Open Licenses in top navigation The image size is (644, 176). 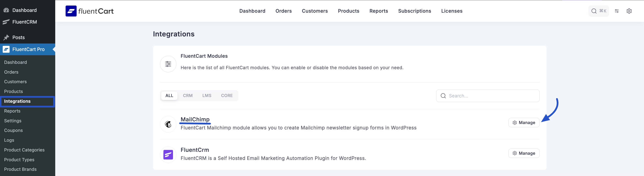452,11
